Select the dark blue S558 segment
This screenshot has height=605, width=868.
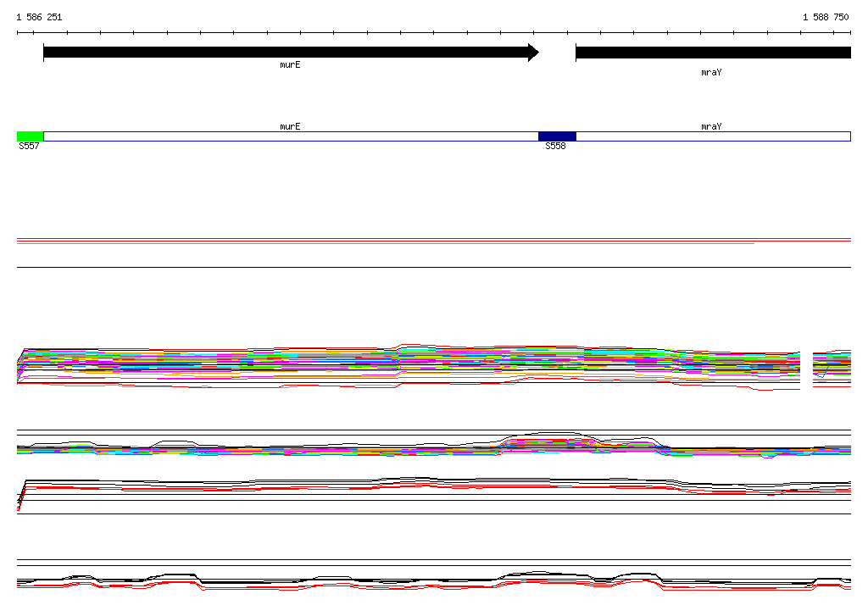pyautogui.click(x=557, y=136)
